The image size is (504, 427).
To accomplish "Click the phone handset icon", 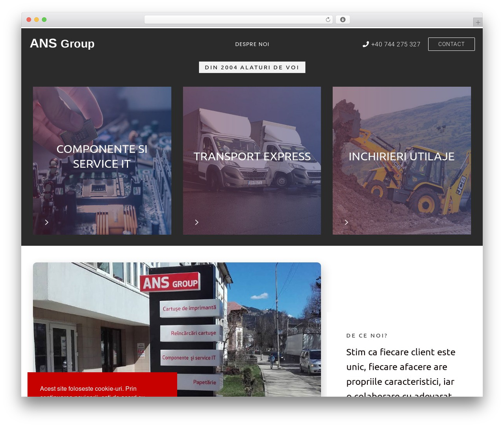I will click(x=366, y=44).
